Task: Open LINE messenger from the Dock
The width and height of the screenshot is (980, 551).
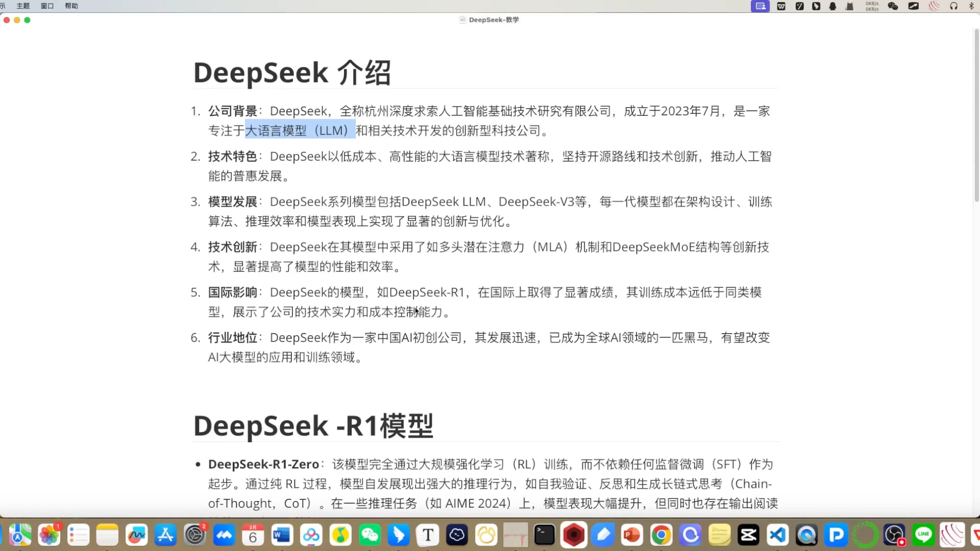Action: [x=923, y=535]
